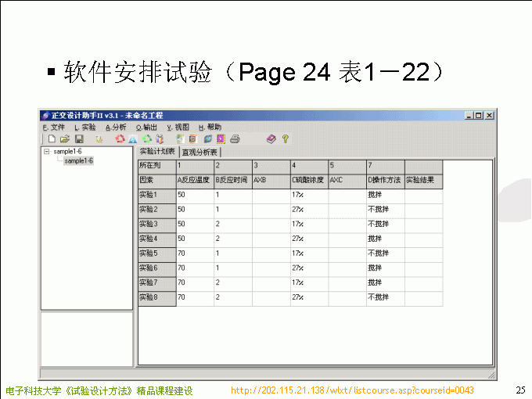Click the 实验结果 cell for 实验1
This screenshot has height=399, width=532.
tap(423, 195)
